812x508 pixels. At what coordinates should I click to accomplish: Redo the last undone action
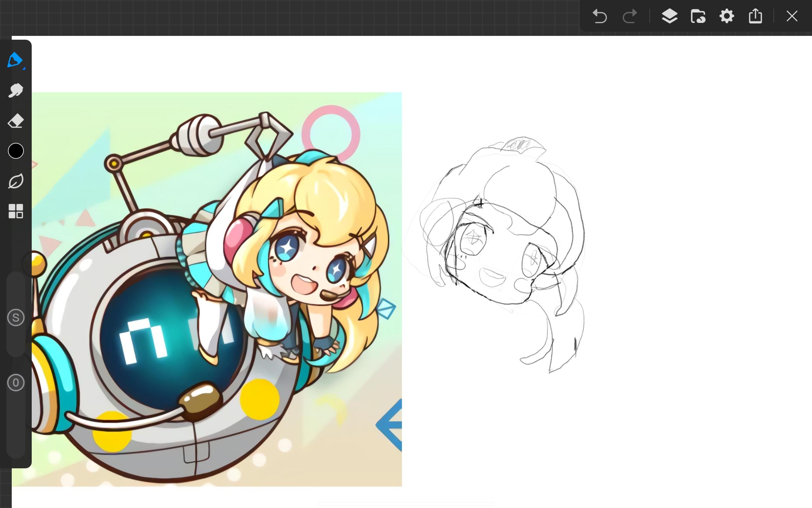(630, 16)
